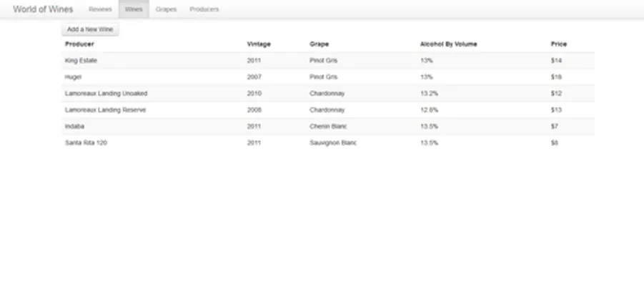Click the Sauvignon Blanc grape cell
This screenshot has height=286, width=644.
332,143
